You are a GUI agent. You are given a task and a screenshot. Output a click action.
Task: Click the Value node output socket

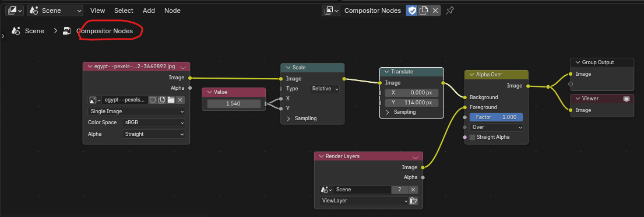[x=265, y=104]
